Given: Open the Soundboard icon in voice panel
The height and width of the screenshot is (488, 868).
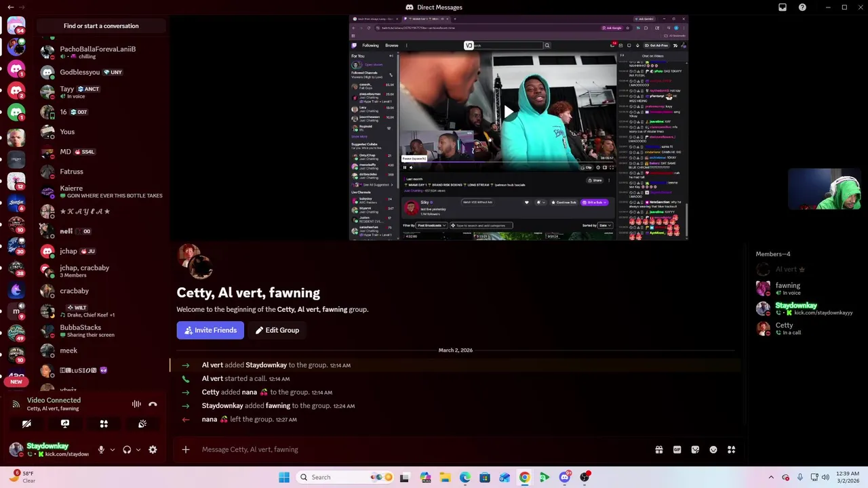Looking at the screenshot, I should pos(142,424).
